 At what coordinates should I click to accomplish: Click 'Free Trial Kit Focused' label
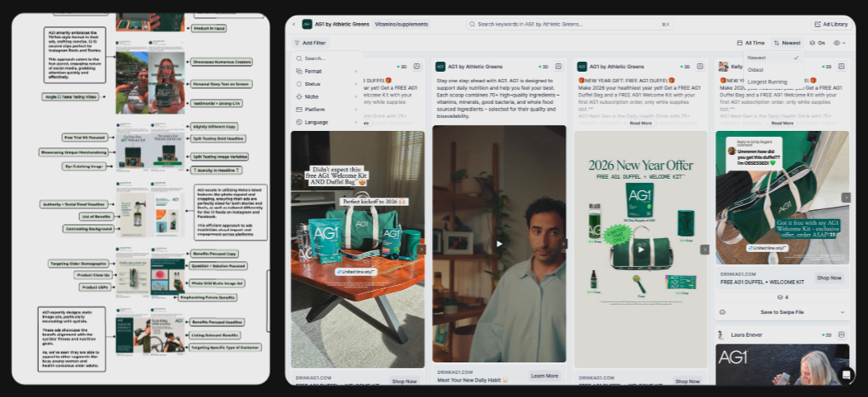pyautogui.click(x=85, y=137)
